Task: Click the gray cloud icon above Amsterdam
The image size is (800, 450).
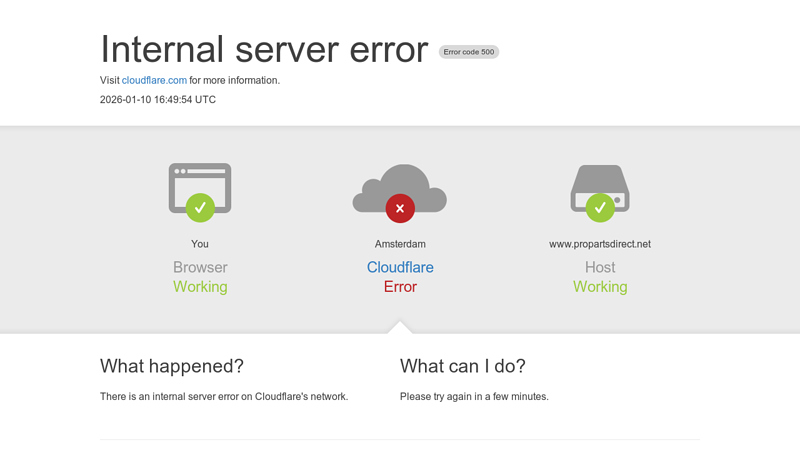Action: 400,184
